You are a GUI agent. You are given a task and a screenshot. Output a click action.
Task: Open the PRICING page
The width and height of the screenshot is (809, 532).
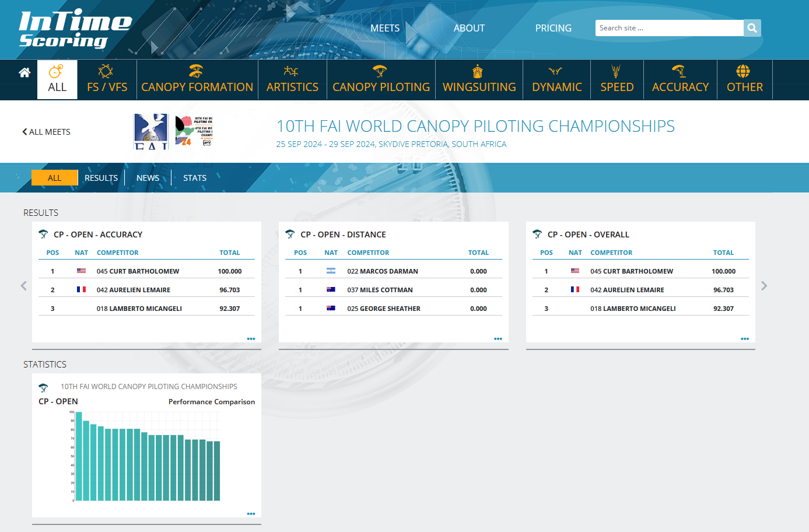554,28
